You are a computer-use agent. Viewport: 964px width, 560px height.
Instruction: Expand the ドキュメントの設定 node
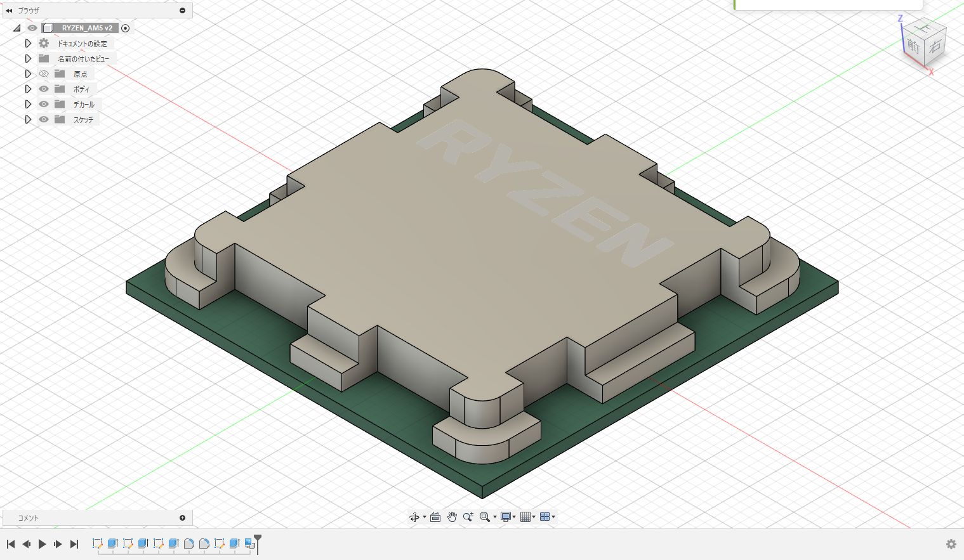pos(28,43)
